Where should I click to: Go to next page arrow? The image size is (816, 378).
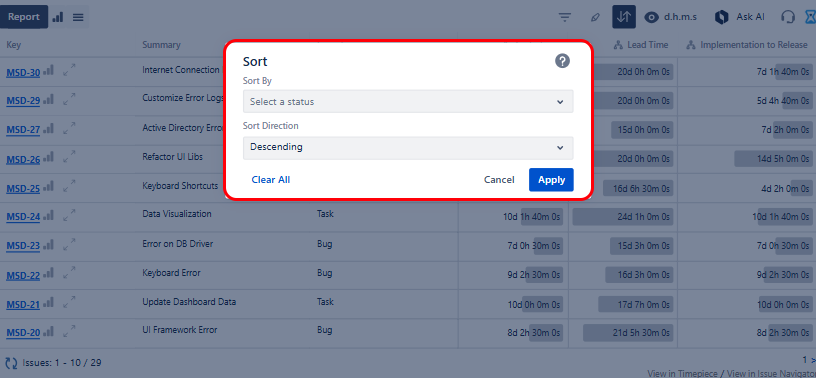(813, 360)
